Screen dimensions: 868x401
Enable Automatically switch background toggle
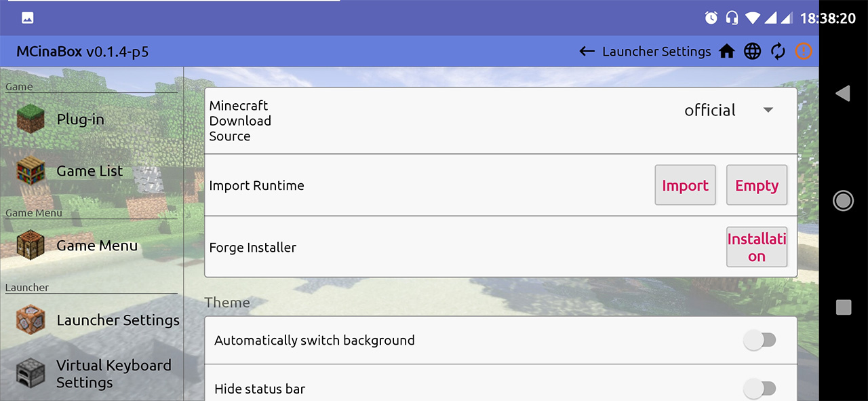pos(759,341)
